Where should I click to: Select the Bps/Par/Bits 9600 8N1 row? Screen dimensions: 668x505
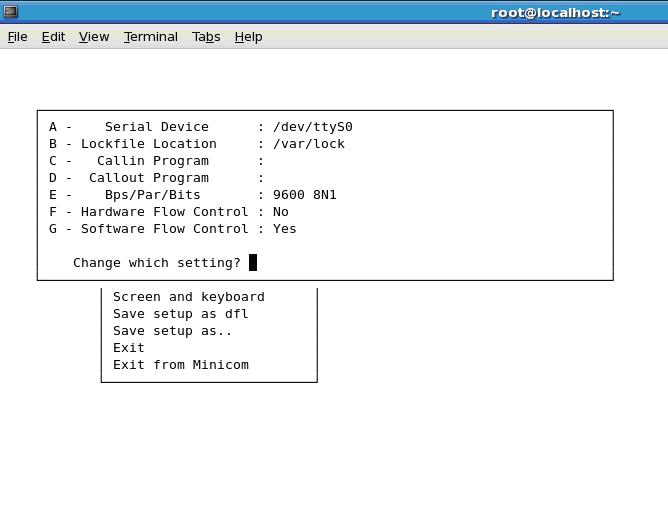pos(193,195)
